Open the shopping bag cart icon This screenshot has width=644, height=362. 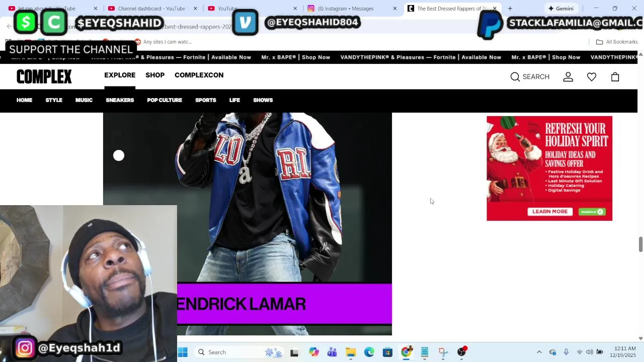[615, 77]
